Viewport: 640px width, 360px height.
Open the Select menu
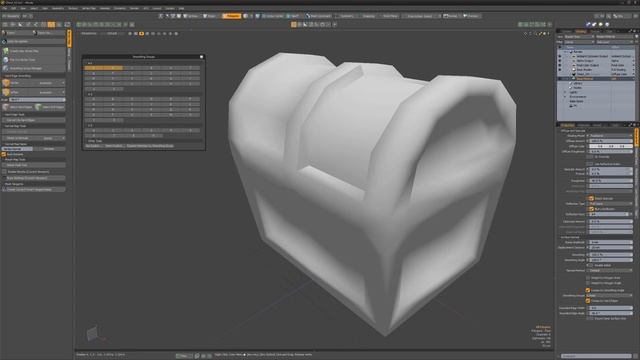(x=34, y=8)
